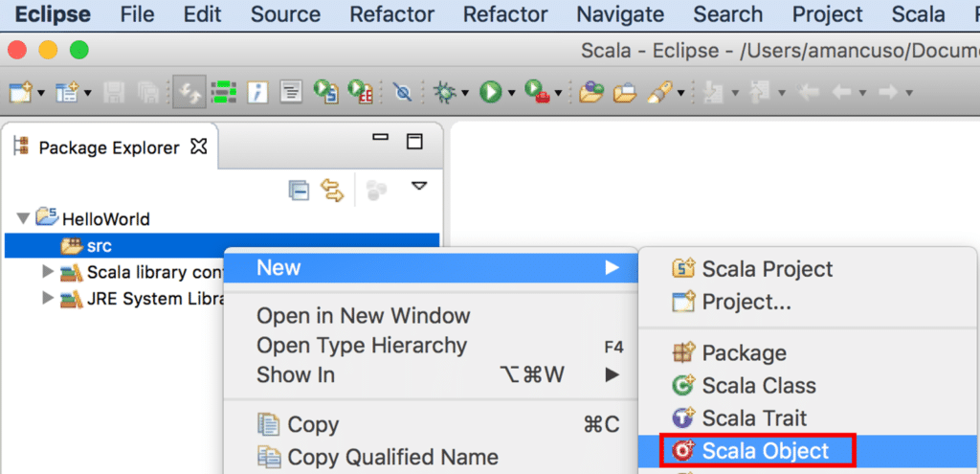Click the Next Annotation toolbar icon
This screenshot has width=980, height=474.
(711, 93)
